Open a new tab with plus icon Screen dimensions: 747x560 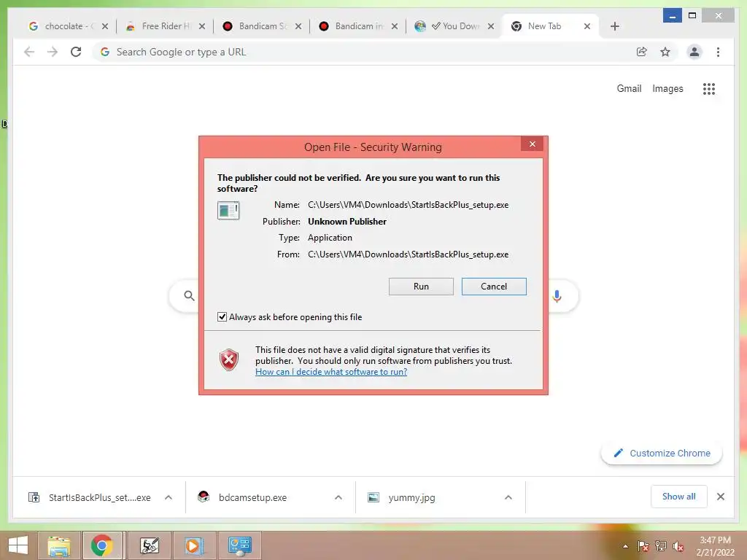(614, 26)
